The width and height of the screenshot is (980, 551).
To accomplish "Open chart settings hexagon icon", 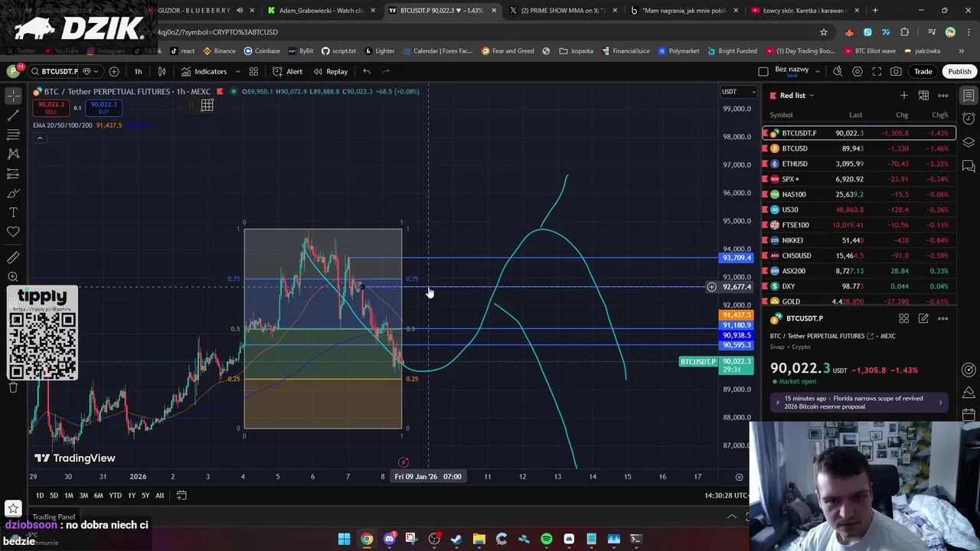I will 857,71.
